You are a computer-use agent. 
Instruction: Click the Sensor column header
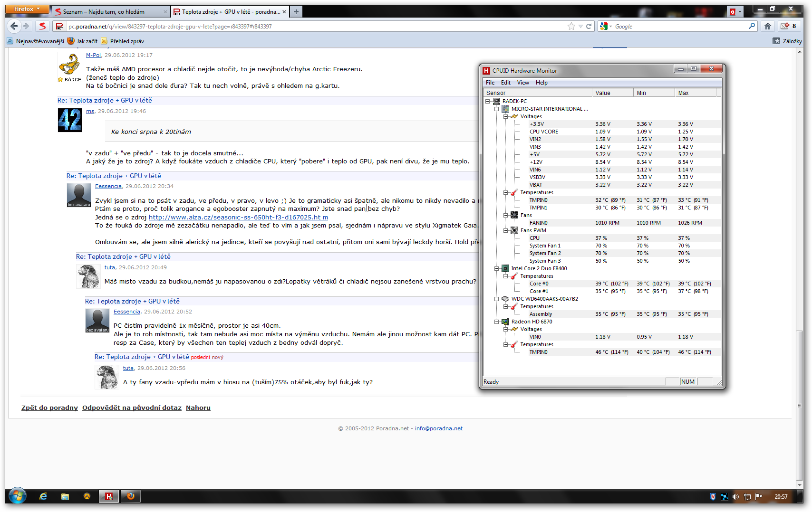[x=538, y=93]
